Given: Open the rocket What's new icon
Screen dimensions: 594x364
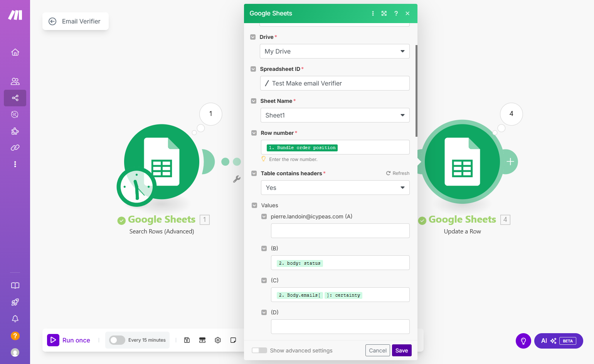Looking at the screenshot, I should click(15, 302).
